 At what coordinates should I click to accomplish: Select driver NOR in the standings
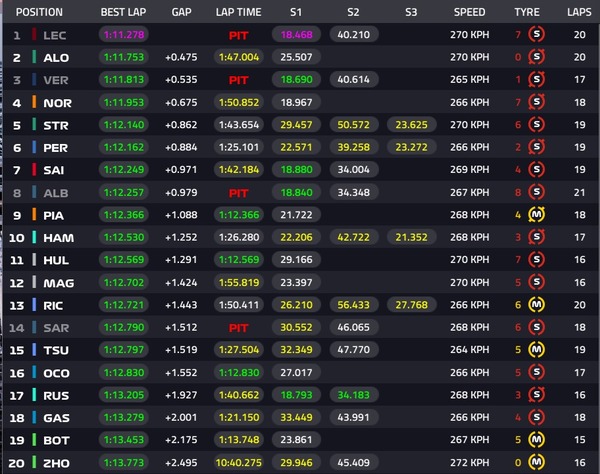click(57, 102)
